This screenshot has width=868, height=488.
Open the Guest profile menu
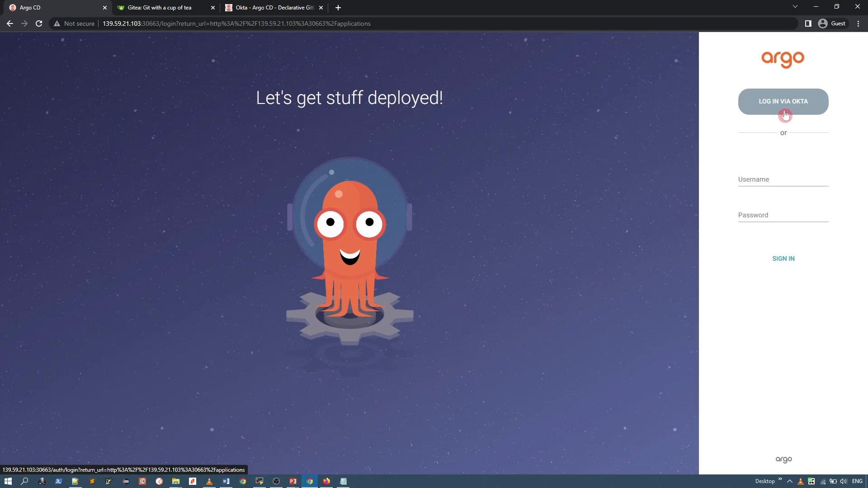tap(832, 23)
